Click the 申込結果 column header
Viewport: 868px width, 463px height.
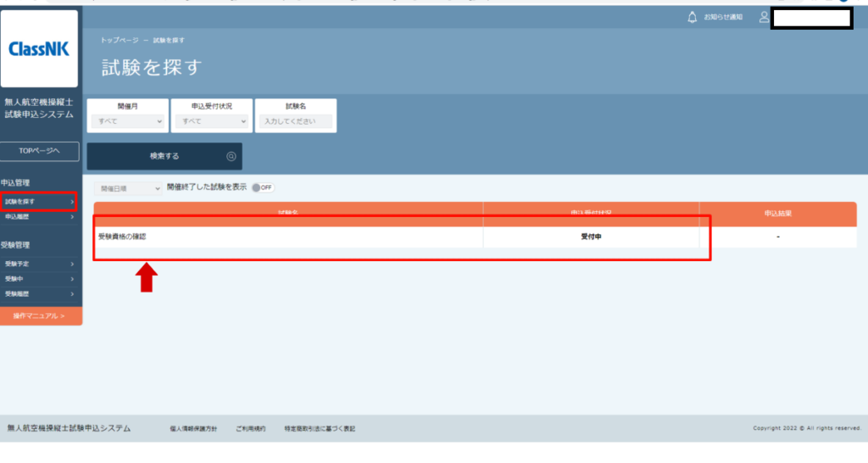(778, 214)
